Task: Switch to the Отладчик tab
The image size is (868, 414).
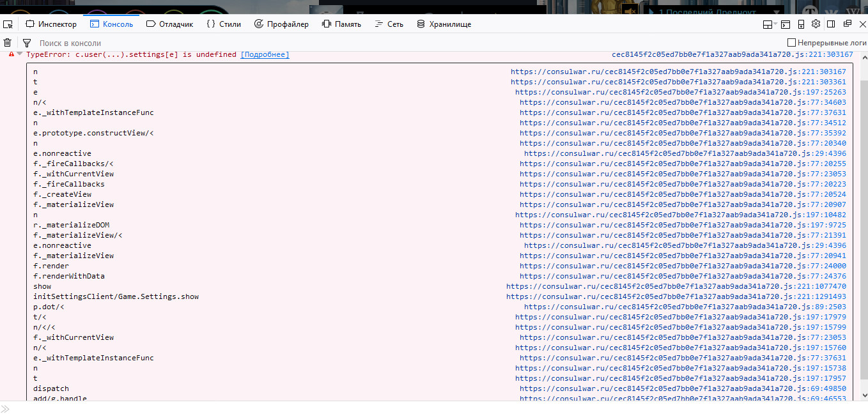Action: (x=170, y=24)
